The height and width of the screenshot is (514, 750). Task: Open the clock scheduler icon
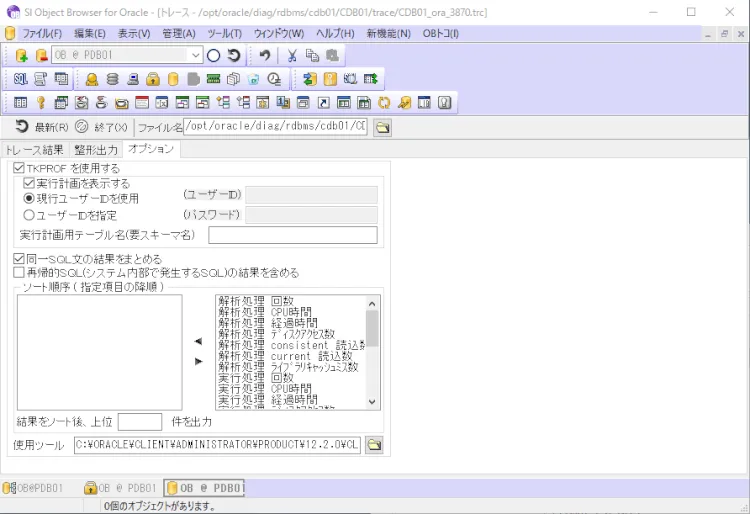click(274, 79)
